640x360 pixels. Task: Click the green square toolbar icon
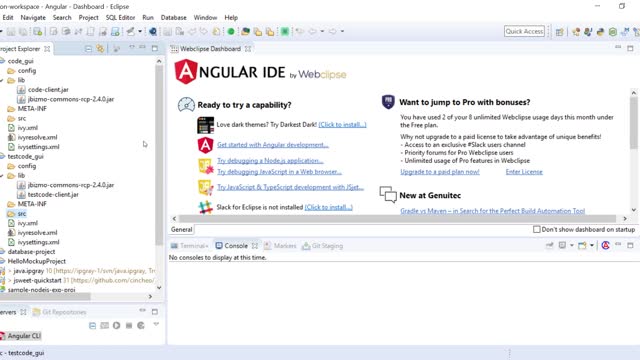(x=285, y=31)
